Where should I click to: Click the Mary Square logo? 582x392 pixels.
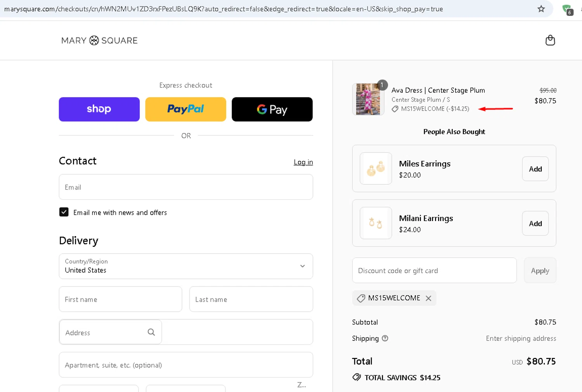pos(99,40)
